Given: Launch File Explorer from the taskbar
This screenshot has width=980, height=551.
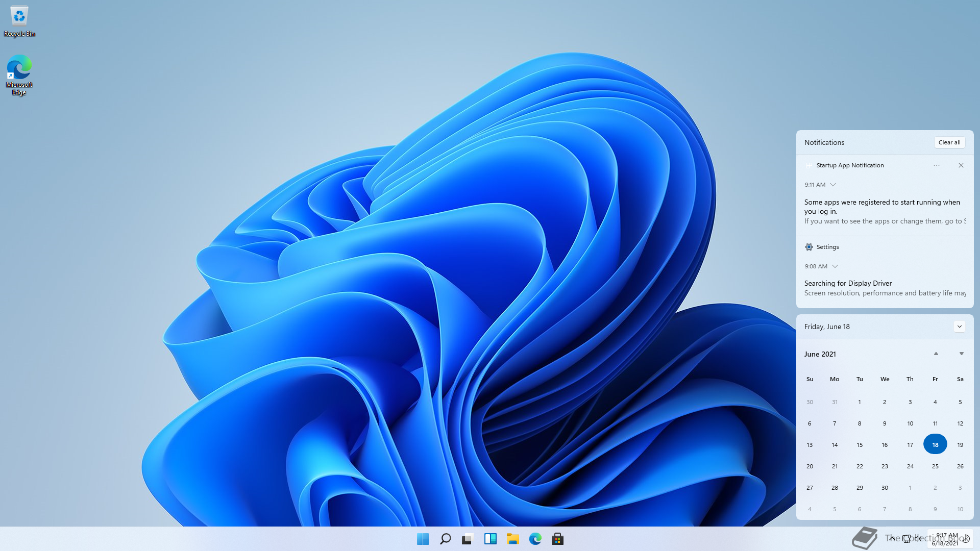Looking at the screenshot, I should click(513, 539).
